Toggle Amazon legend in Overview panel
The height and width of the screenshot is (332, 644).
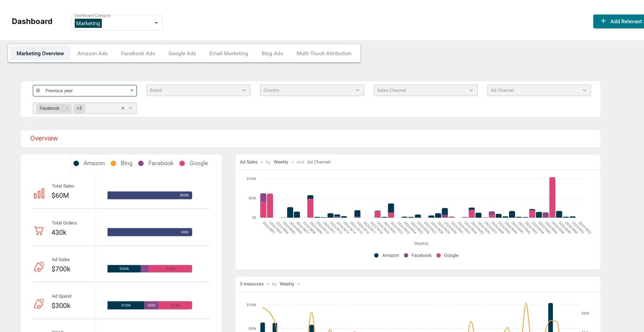click(x=89, y=163)
